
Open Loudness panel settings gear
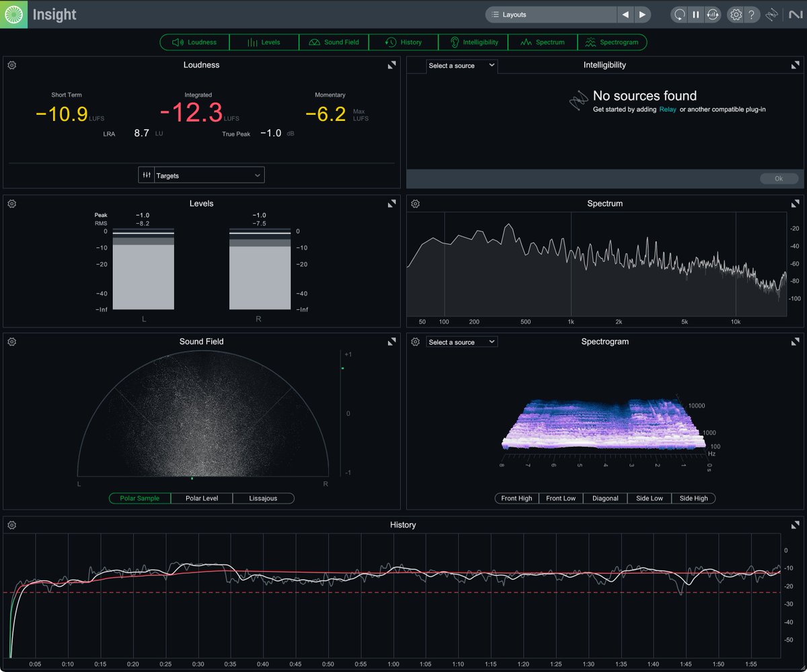(12, 65)
